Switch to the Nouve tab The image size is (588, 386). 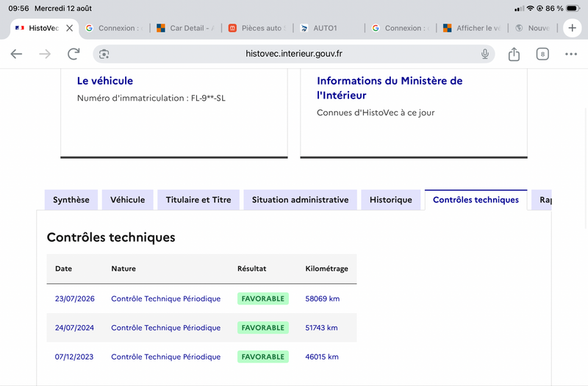534,28
